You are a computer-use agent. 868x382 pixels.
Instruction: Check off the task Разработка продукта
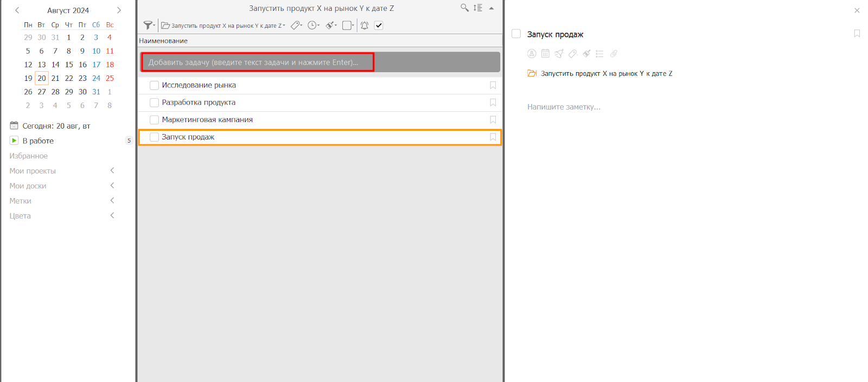(154, 103)
